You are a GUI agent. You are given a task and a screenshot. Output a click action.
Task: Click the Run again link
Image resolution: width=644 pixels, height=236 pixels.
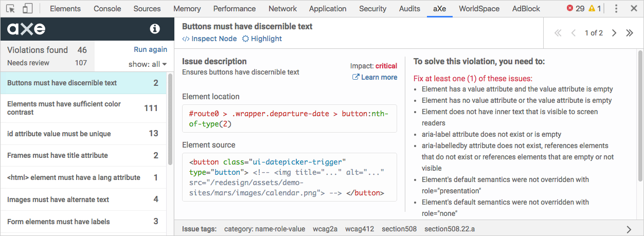click(150, 49)
